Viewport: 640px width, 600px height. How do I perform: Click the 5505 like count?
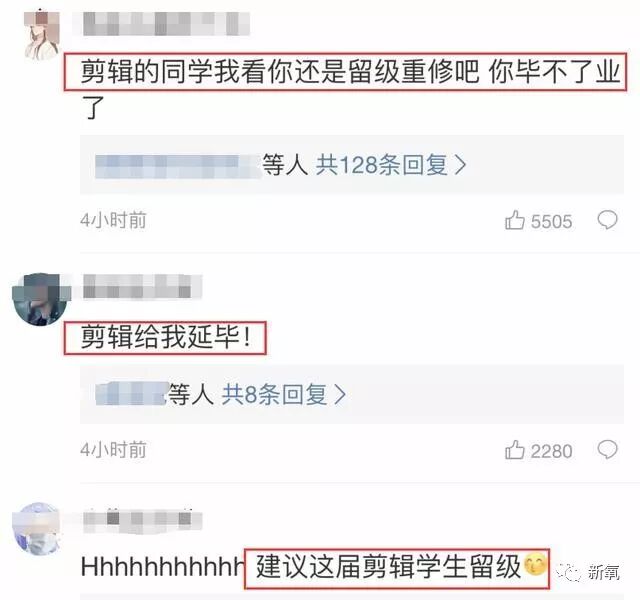point(551,222)
